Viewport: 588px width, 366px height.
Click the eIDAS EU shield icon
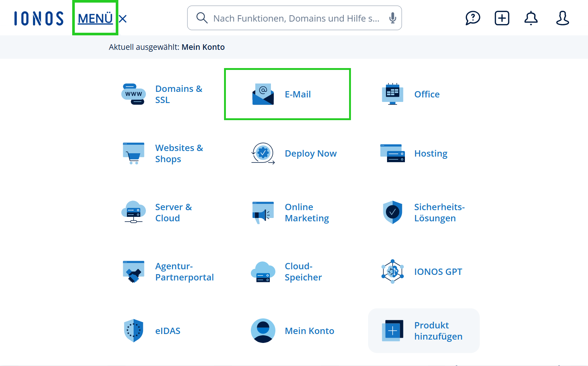(134, 330)
